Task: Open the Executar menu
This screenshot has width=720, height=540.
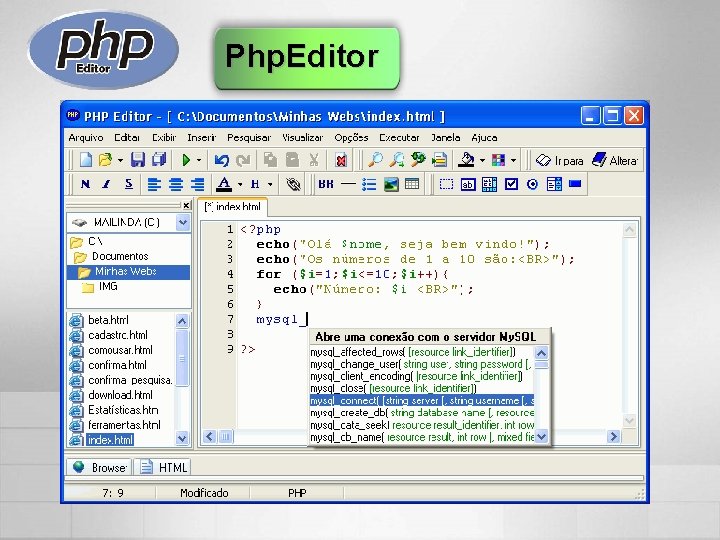Action: (399, 137)
